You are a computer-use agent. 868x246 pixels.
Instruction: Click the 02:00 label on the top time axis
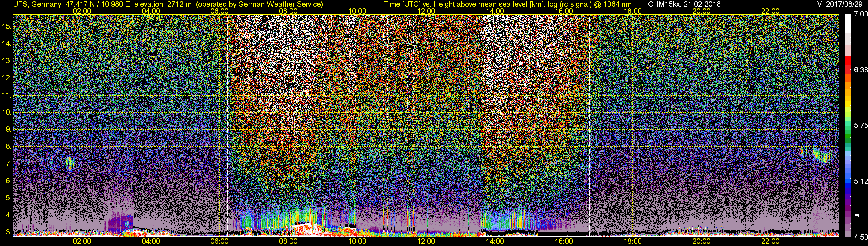82,11
